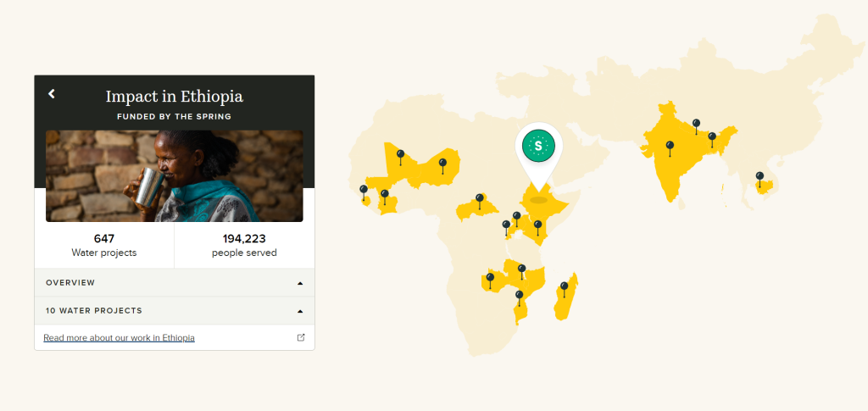Expand the Overview section
This screenshot has height=411, width=868.
tap(174, 283)
